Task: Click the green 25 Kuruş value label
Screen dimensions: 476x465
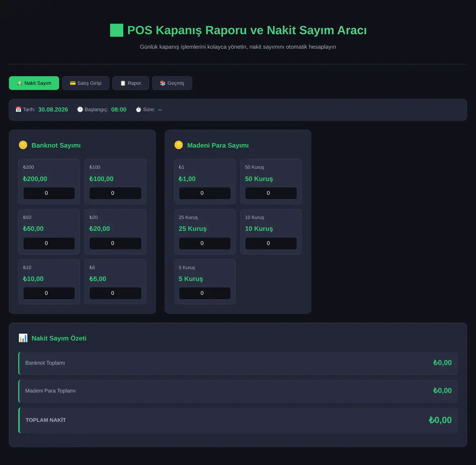Action: (192, 229)
